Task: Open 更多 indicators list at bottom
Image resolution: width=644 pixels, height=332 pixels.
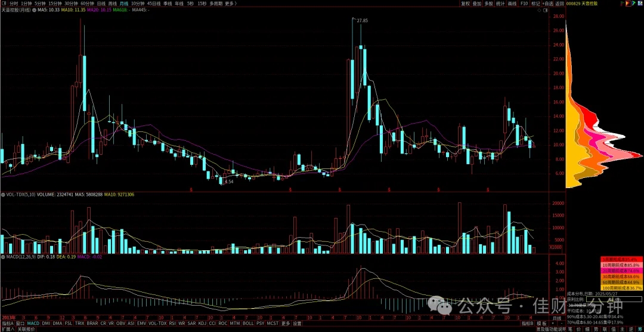Action: [x=286, y=324]
